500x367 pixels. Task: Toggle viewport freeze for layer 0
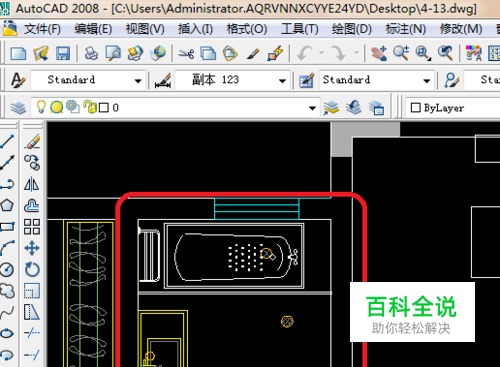[x=72, y=107]
